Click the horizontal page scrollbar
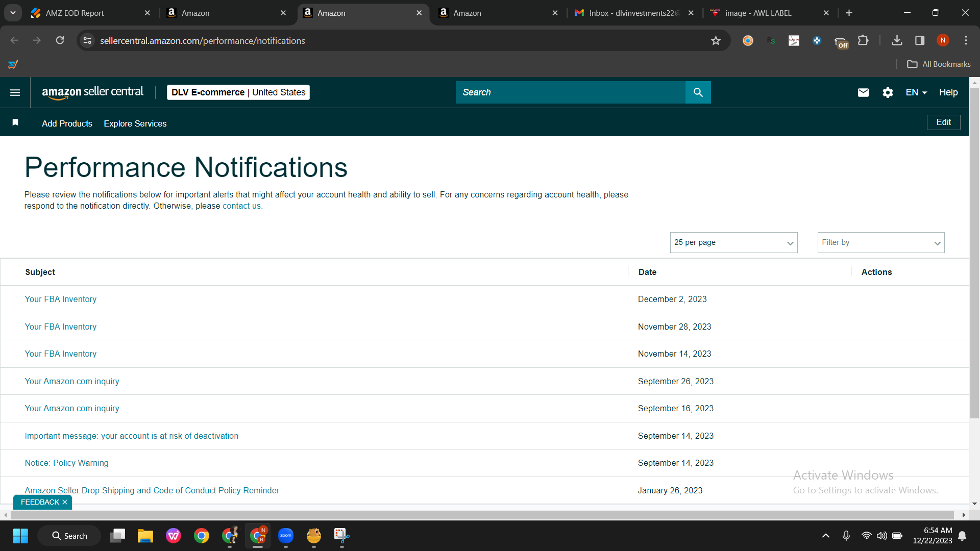 click(481, 515)
